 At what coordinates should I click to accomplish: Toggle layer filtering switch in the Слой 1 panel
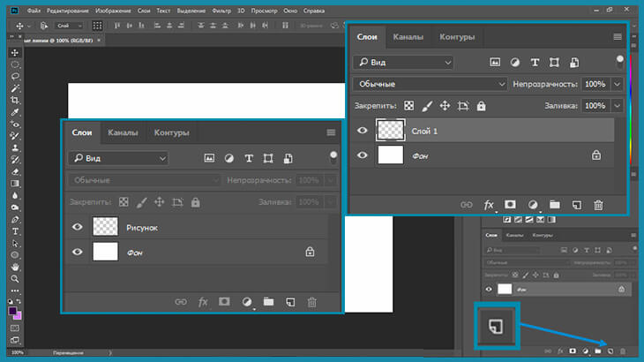coord(620,62)
